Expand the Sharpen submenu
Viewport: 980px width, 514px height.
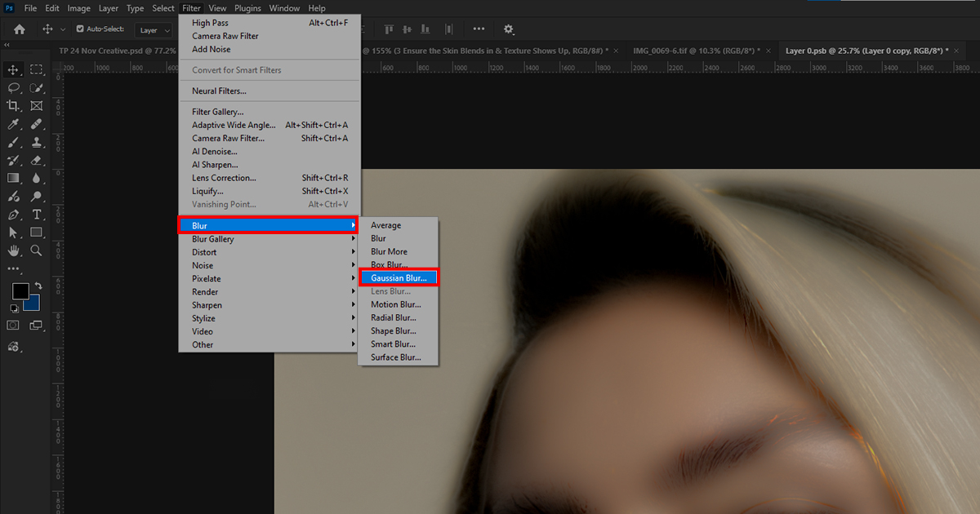point(269,305)
